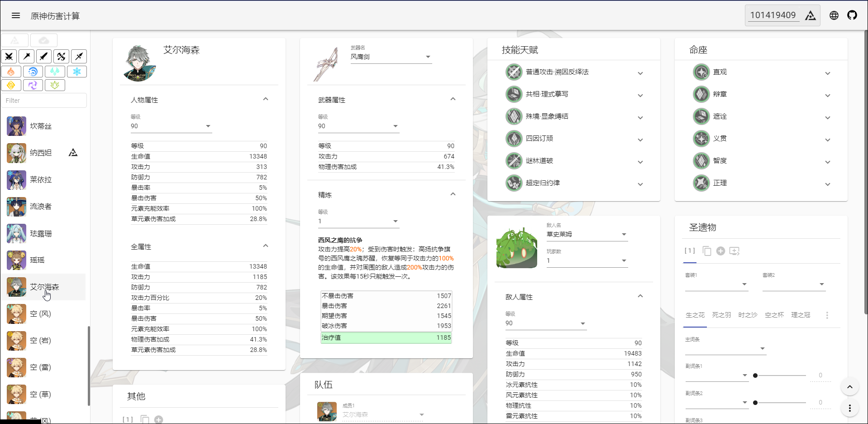This screenshot has height=424, width=868.
Task: Toggle the Pyro element filter
Action: 11,72
